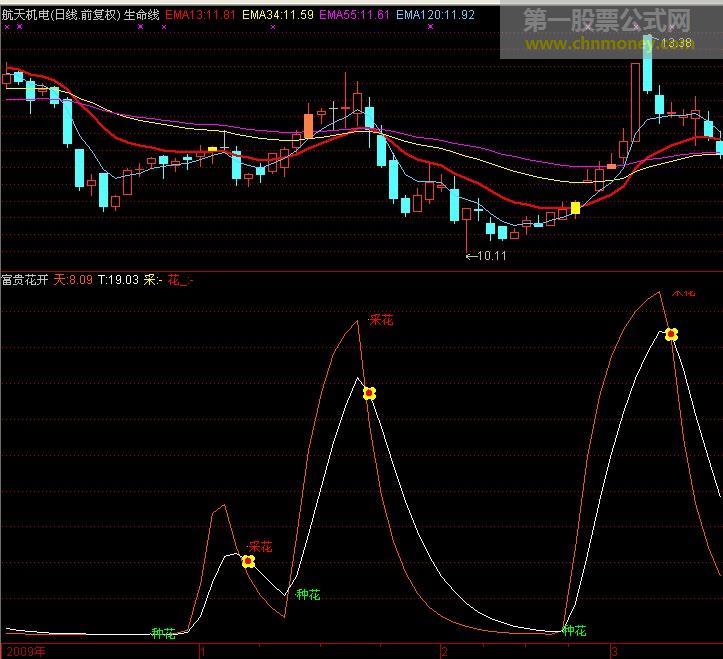Screen dimensions: 723x659
Task: Click the flower marker on the rightmost peak
Action: click(x=671, y=334)
